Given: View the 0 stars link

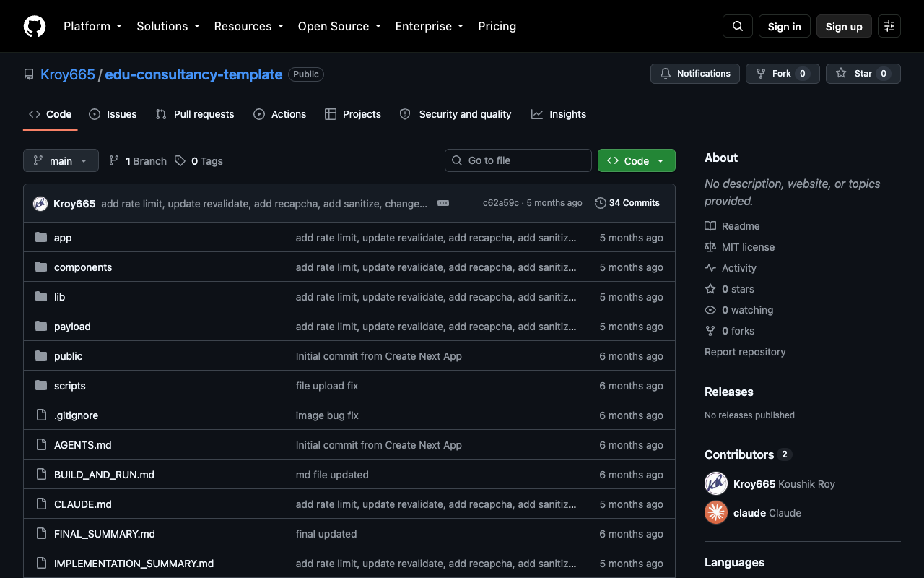Looking at the screenshot, I should (730, 289).
